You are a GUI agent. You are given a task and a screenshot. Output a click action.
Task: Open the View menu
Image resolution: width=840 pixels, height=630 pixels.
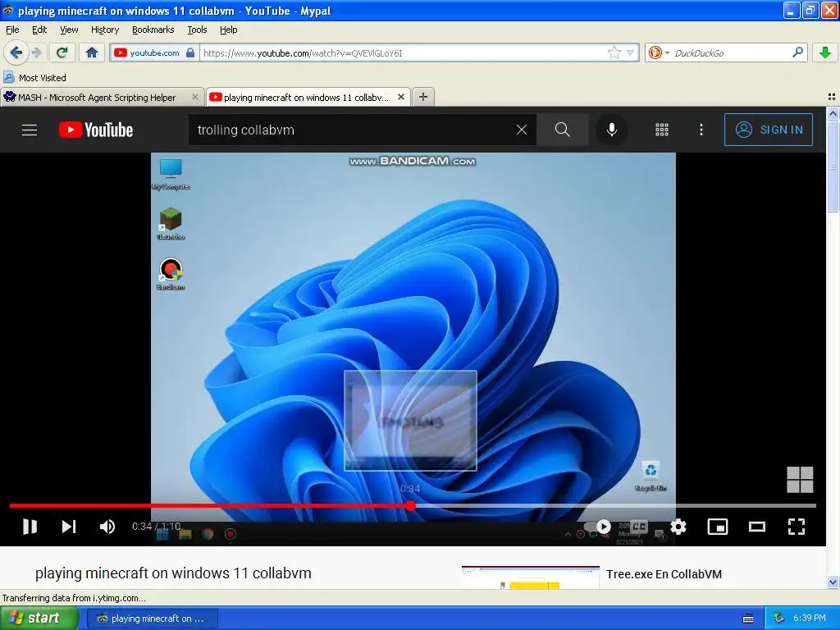[69, 30]
